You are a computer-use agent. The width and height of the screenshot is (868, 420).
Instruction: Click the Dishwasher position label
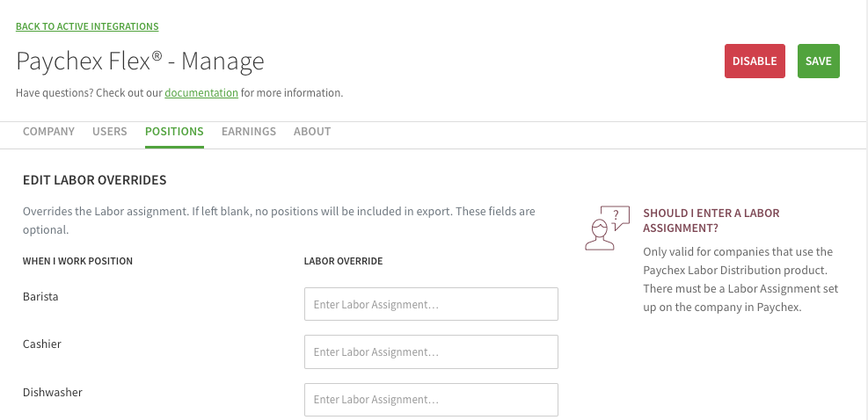click(x=53, y=393)
